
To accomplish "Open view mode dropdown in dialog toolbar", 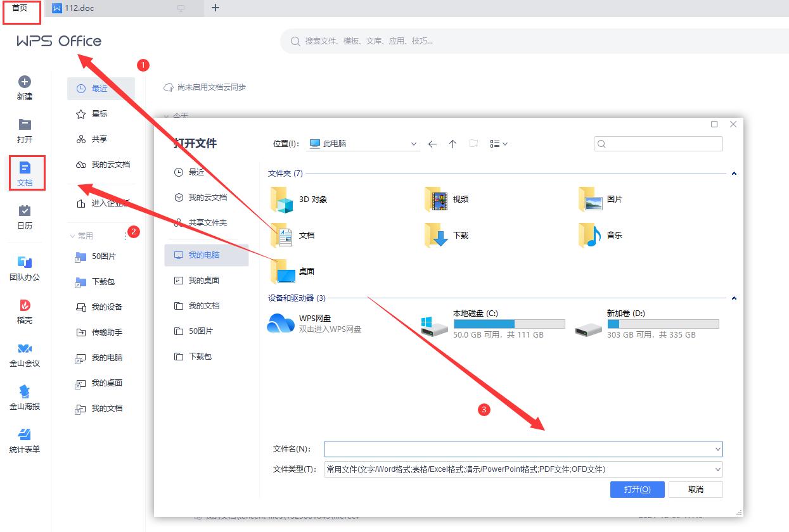I will (x=499, y=144).
